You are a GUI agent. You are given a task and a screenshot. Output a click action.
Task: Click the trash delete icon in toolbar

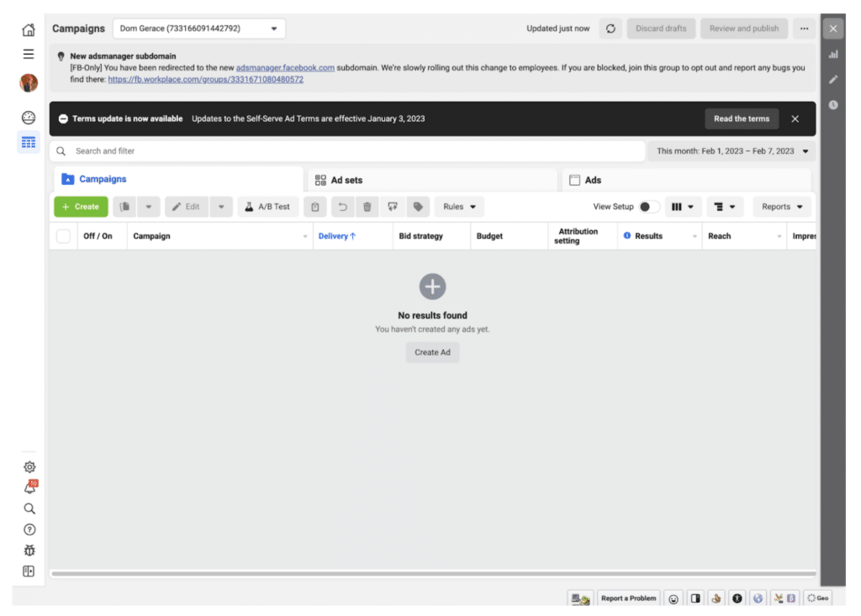pyautogui.click(x=367, y=207)
